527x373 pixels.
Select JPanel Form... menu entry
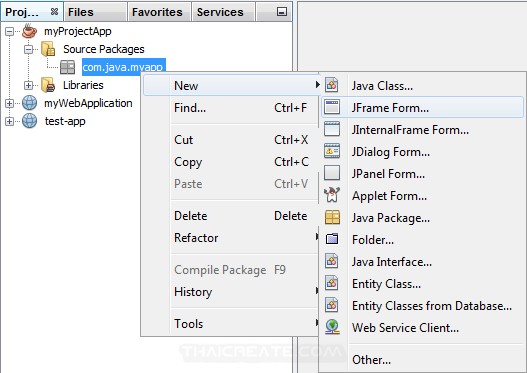click(x=422, y=174)
